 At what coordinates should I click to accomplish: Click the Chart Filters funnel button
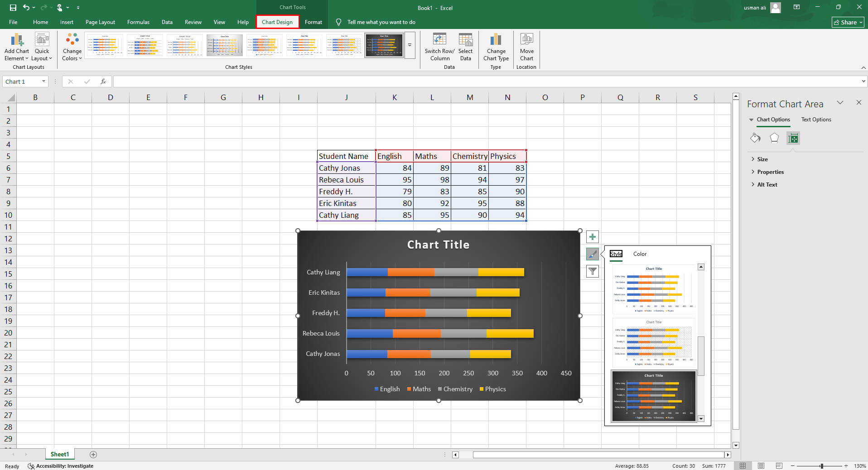coord(593,271)
